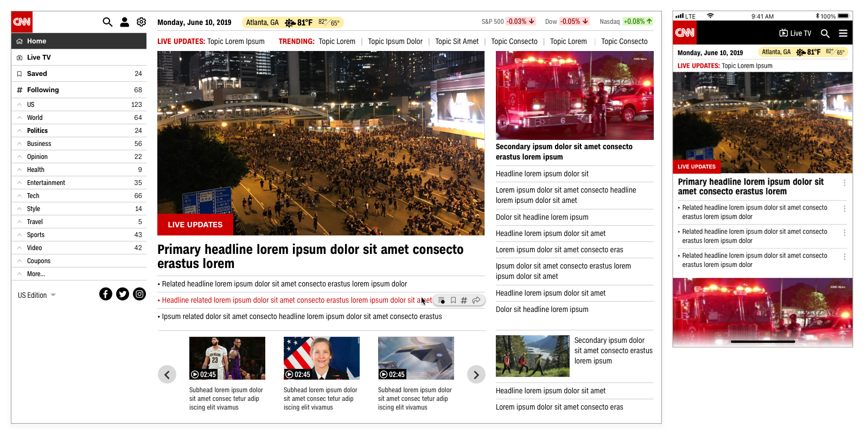Open Live TV in the mobile header
868x434 pixels.
click(x=795, y=33)
